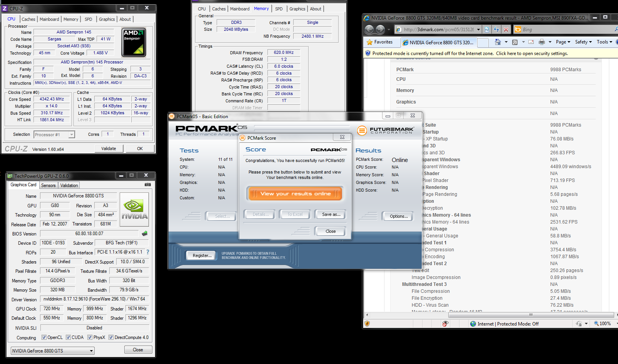The image size is (618, 364).
Task: Click the PCMark05 title bar icon
Action: [172, 116]
